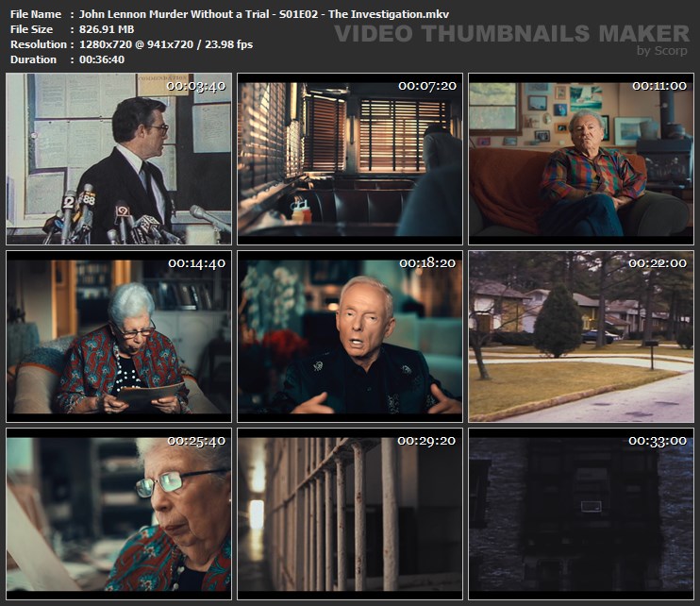Click the thumbnail marked 00:25:40
Screen dimensions: 700x606
[x=119, y=513]
